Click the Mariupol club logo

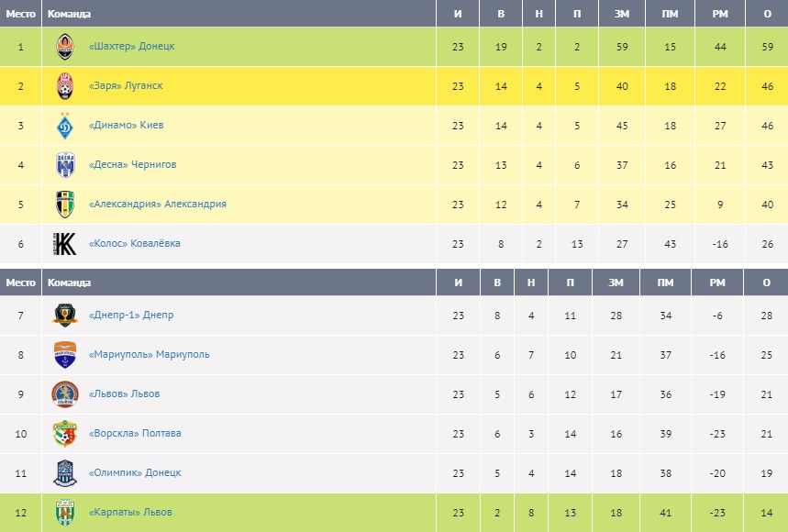[65, 355]
